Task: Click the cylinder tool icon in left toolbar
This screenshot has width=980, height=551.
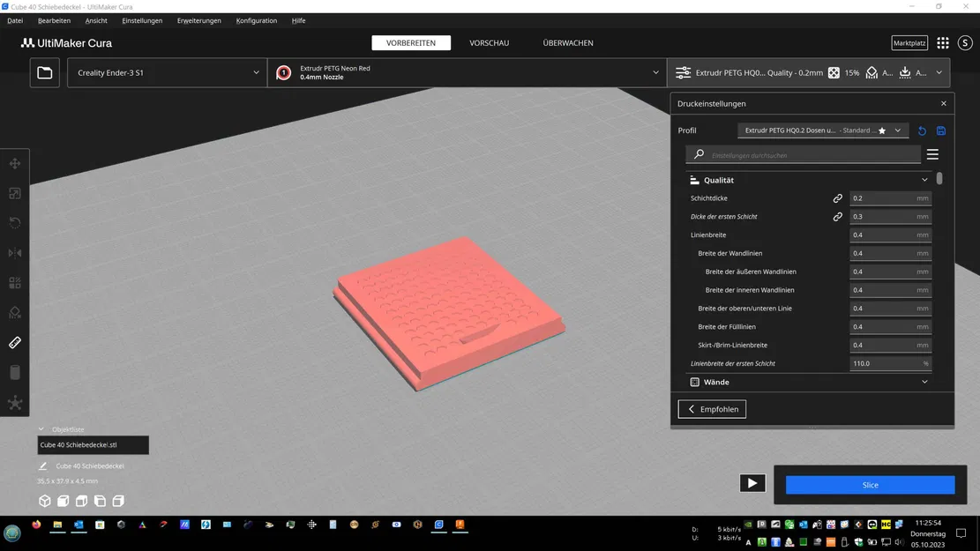Action: [x=15, y=372]
